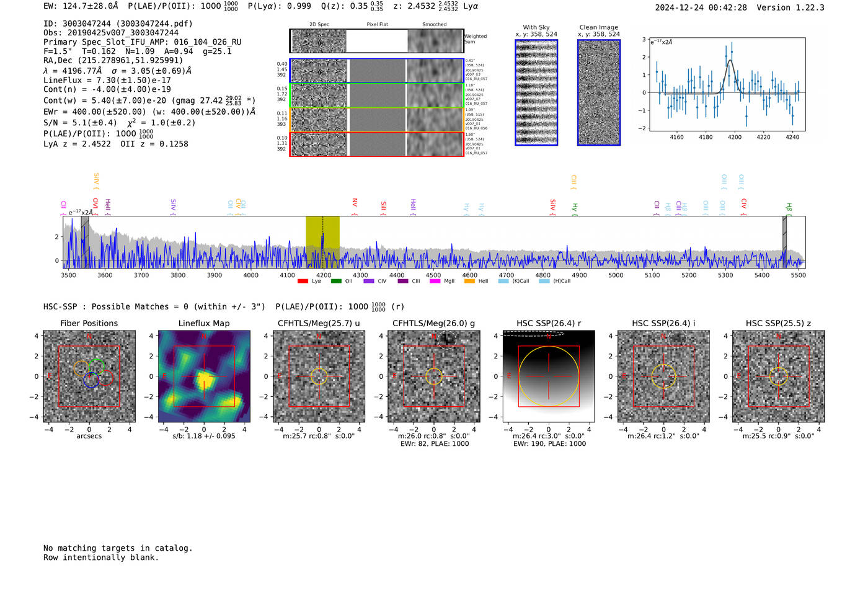Image resolution: width=868 pixels, height=591 pixels.
Task: Click the Primary Spec_Slot_IFU_AMP line
Action: (143, 42)
